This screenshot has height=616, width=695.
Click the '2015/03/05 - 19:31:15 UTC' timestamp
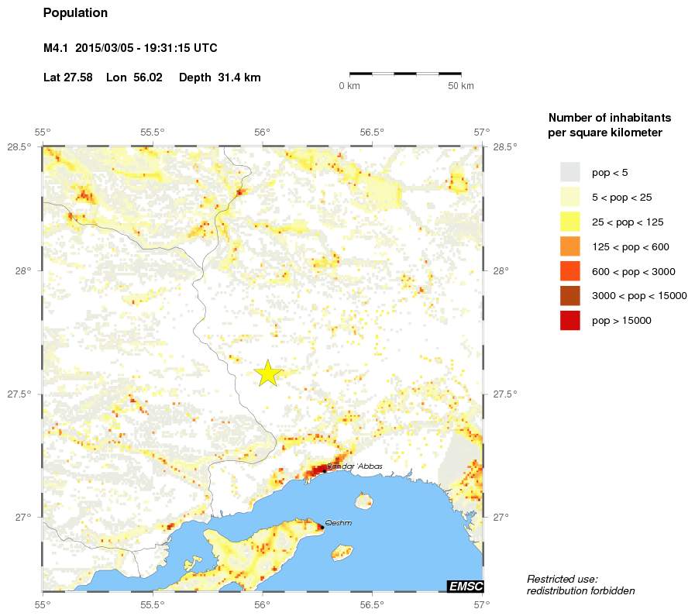point(146,48)
